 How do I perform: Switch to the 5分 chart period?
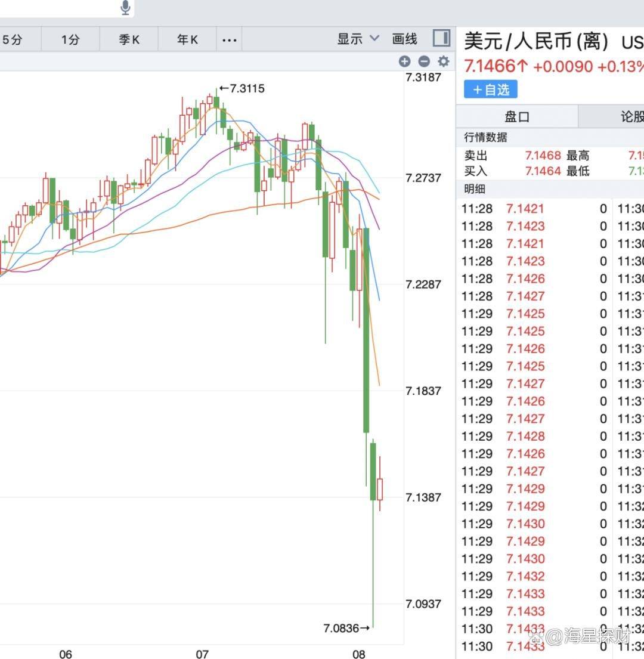pyautogui.click(x=13, y=40)
